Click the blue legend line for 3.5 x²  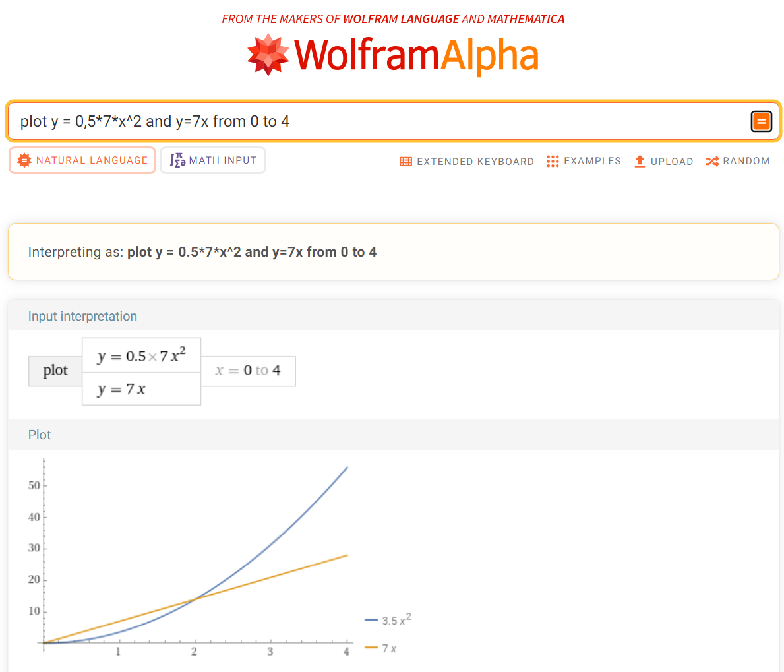(x=371, y=620)
